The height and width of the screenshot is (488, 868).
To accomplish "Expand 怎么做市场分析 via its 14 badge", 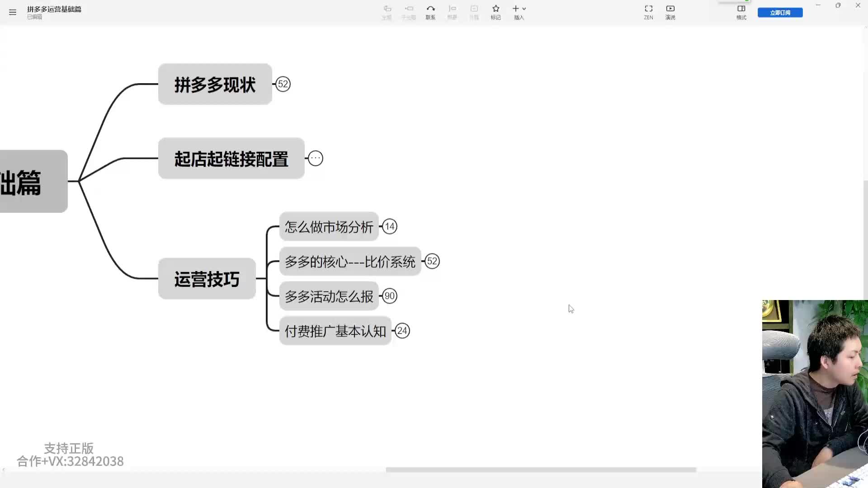I will pos(390,226).
